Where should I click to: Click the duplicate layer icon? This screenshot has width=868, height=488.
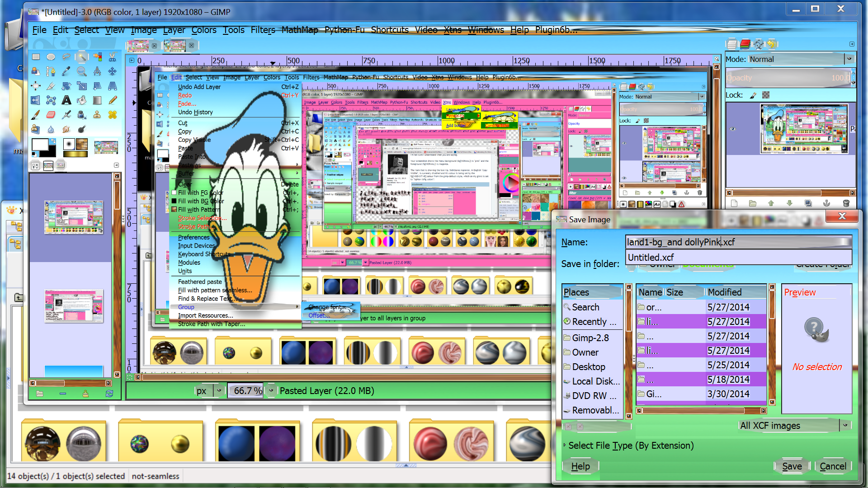click(x=808, y=203)
